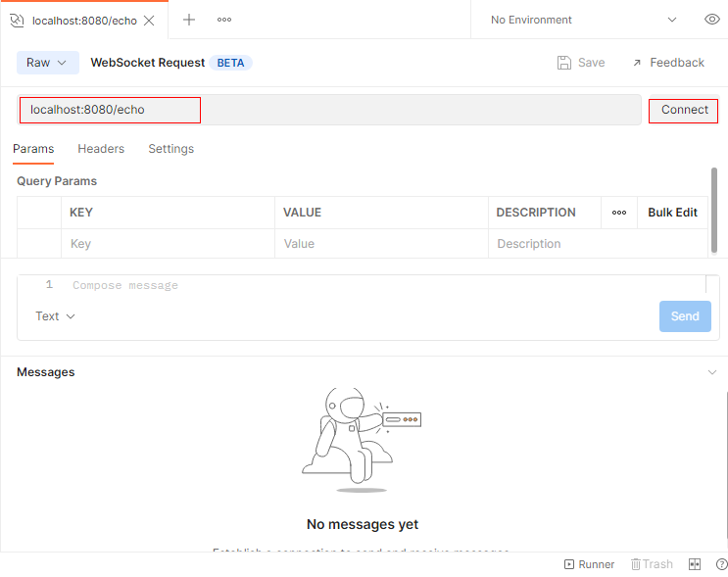Click the Feedback arrow icon
This screenshot has width=728, height=577.
pyautogui.click(x=637, y=63)
